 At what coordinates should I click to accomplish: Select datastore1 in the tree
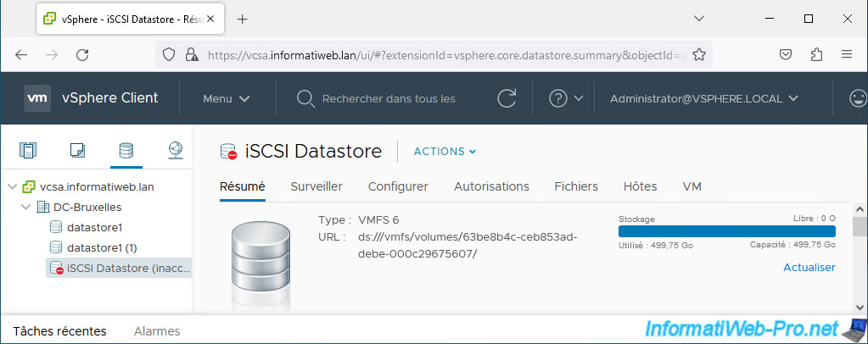(x=94, y=227)
